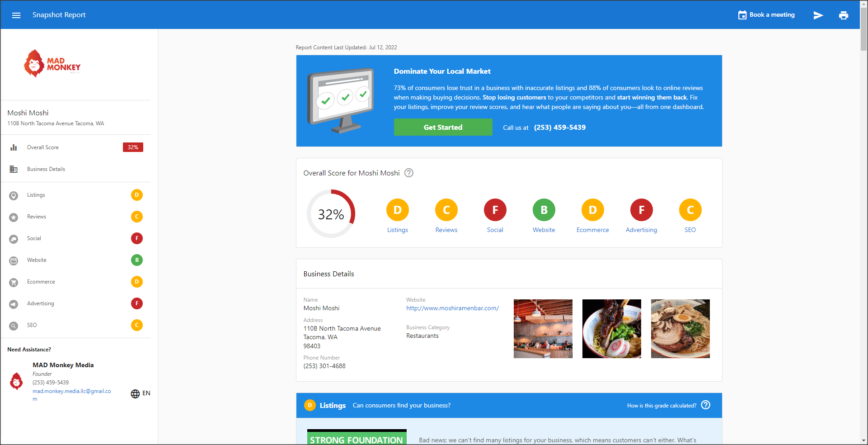The width and height of the screenshot is (868, 445).
Task: Click the Reviews C grade circle in score card
Action: click(446, 210)
